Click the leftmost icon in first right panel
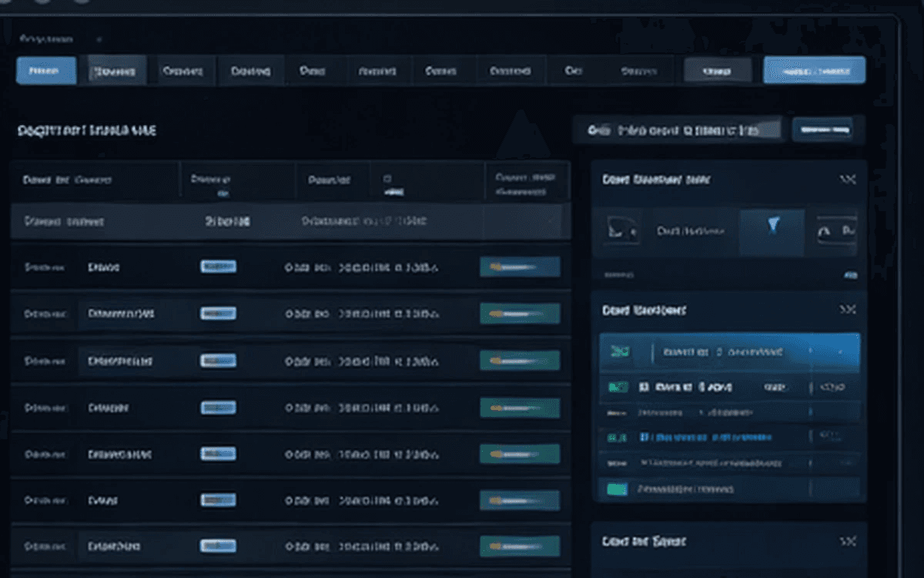Screen dimensions: 924x578 [621, 230]
